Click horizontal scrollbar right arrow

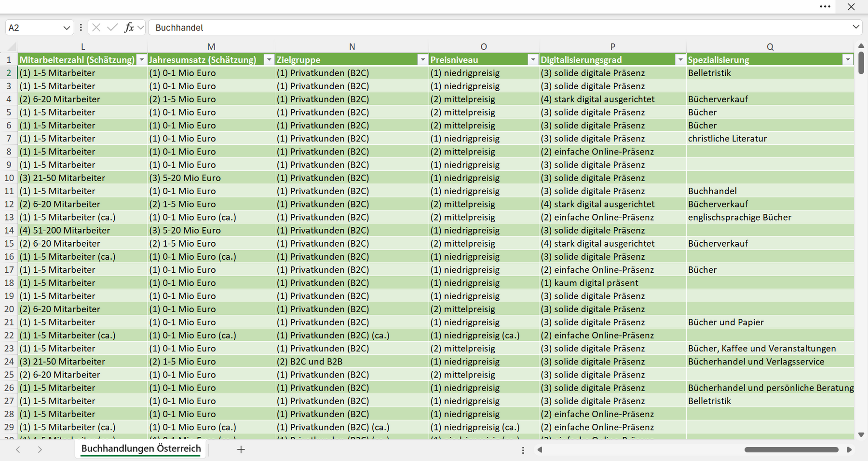coord(849,450)
